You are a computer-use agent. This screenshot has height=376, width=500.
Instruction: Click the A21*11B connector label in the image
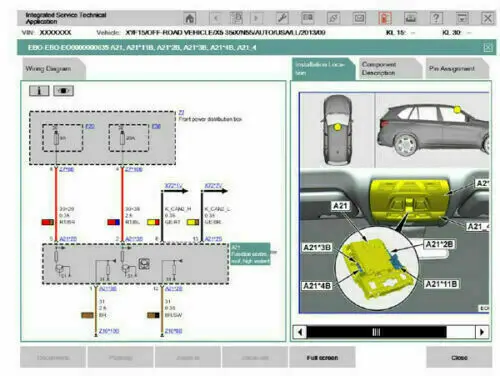pos(441,284)
